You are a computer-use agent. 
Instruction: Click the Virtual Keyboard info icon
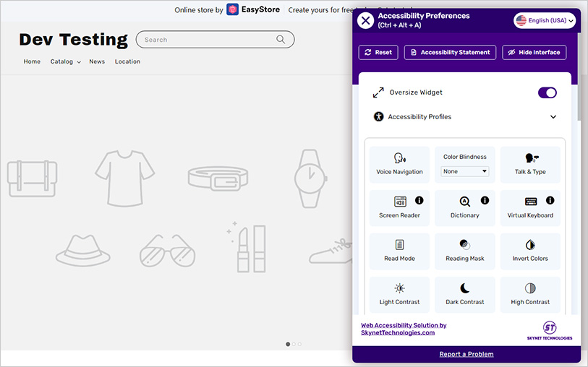[550, 200]
